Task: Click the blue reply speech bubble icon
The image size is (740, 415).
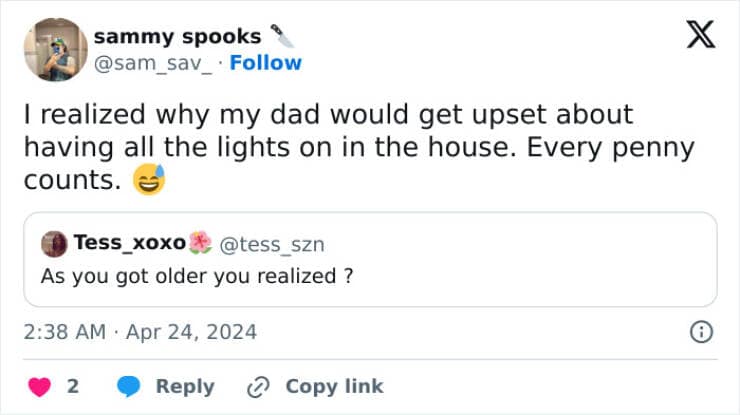Action: tap(129, 386)
